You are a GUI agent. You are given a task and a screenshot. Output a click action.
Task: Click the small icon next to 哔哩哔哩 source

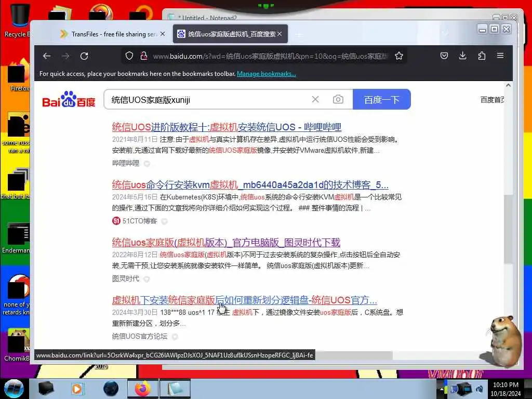coord(147,164)
